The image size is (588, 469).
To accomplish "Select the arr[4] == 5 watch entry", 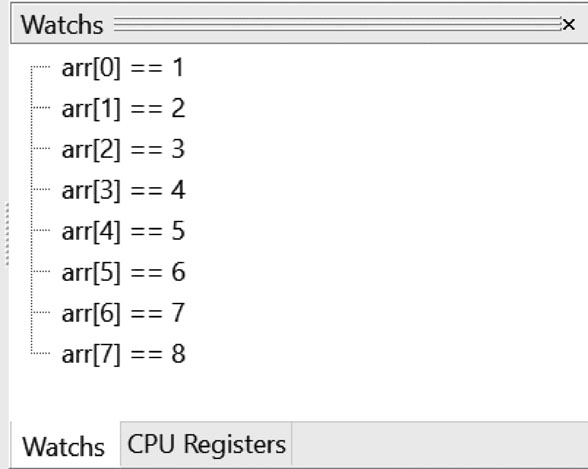I will [123, 231].
